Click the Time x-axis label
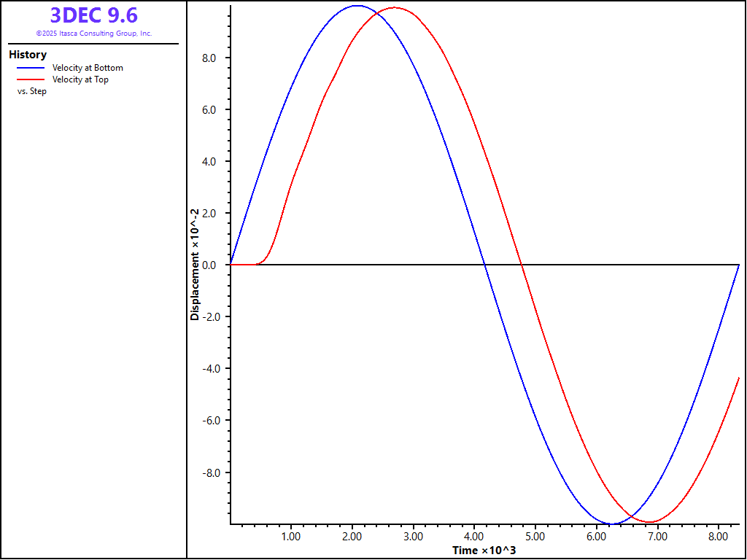Screen dimensions: 747x560 click(484, 550)
